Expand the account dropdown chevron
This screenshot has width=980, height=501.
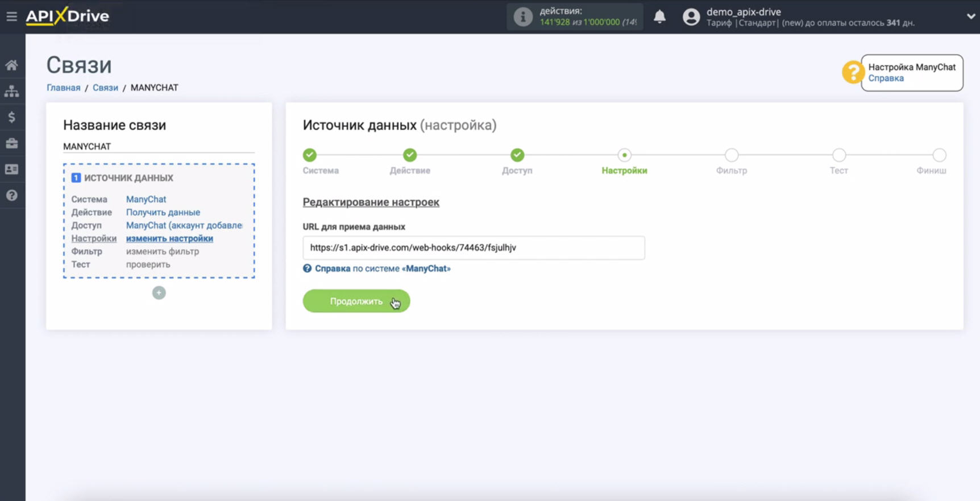(971, 16)
